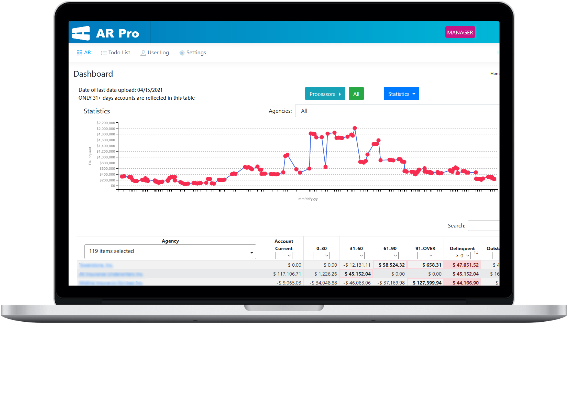Viewport: 570px width, 400px height.
Task: Open the 0-30 column filter
Action: [322, 255]
